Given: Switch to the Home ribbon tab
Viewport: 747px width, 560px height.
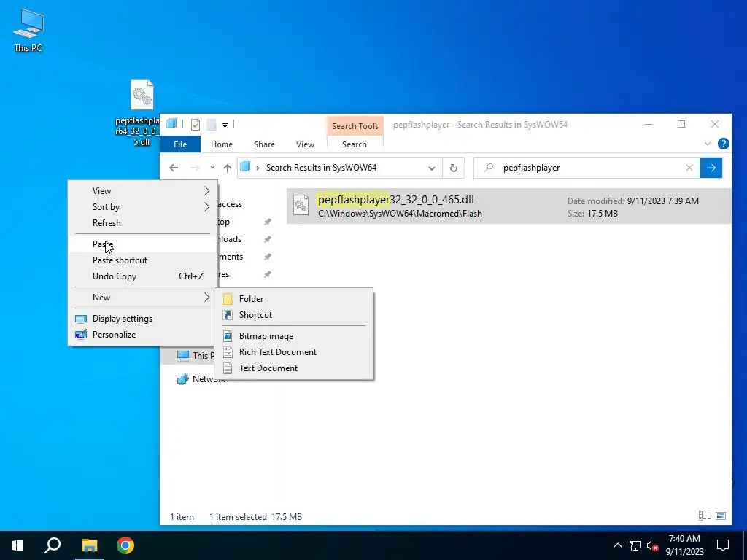Looking at the screenshot, I should (x=222, y=144).
